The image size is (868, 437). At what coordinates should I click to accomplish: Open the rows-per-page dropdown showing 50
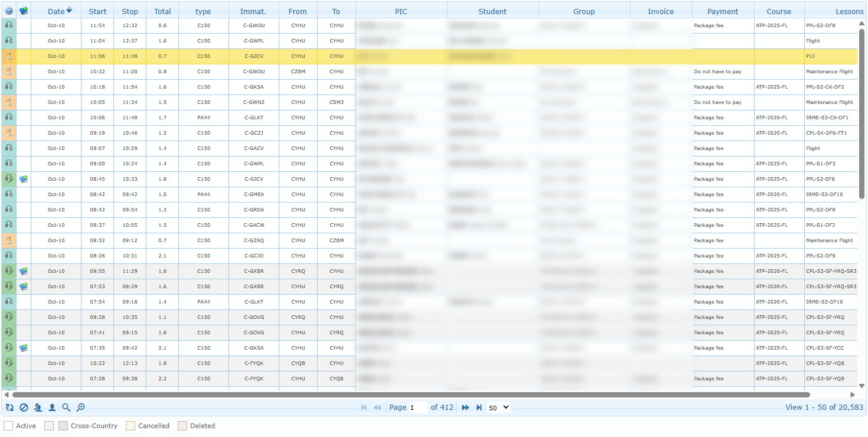[x=498, y=407]
